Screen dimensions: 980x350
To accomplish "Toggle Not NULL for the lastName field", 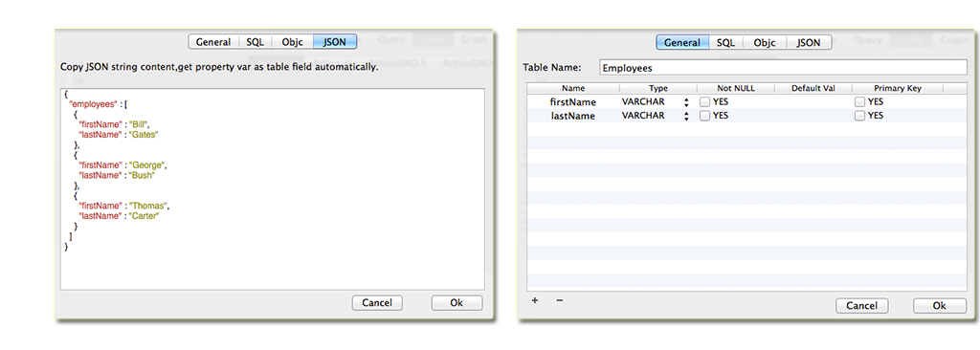I will click(x=705, y=115).
